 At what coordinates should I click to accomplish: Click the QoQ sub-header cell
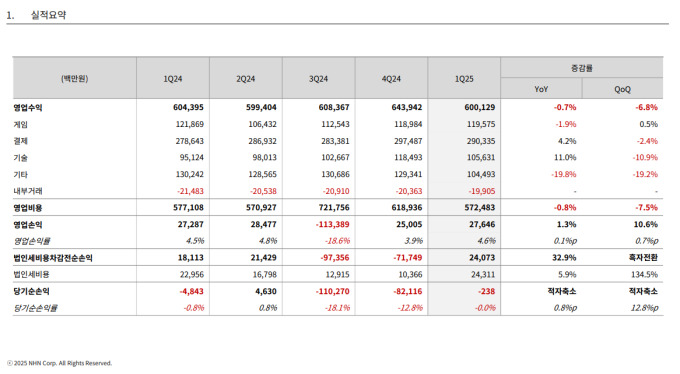(622, 89)
